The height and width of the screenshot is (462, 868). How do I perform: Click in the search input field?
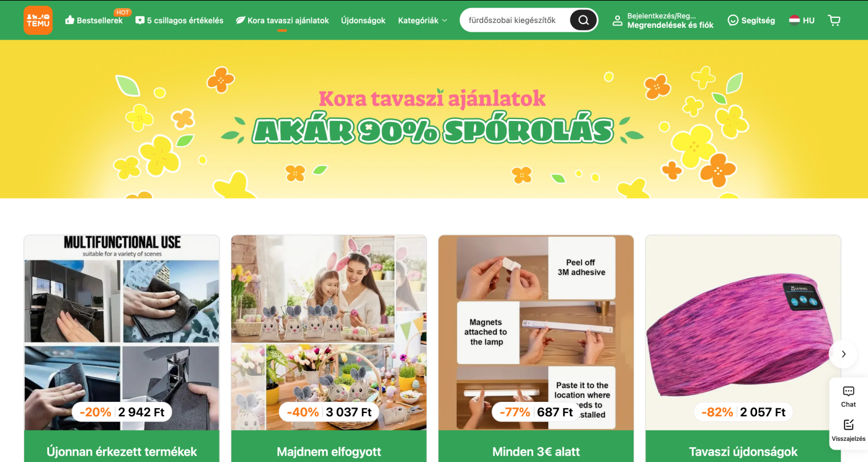pyautogui.click(x=517, y=20)
